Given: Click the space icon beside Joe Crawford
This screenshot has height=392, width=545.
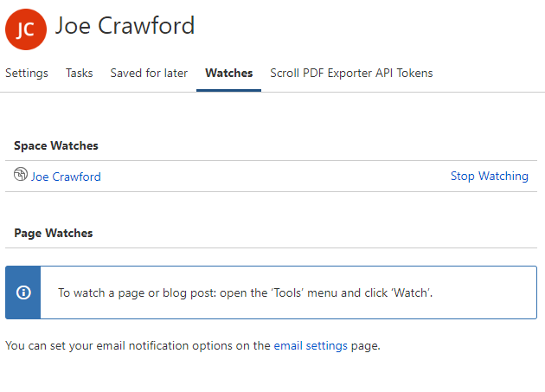Looking at the screenshot, I should tap(21, 174).
